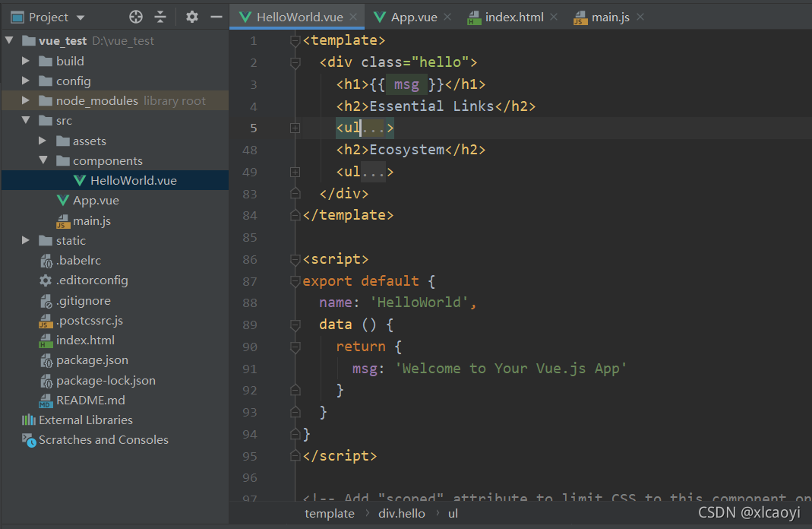812x529 pixels.
Task: Click the Scratches and Consoles clock icon
Action: [x=29, y=440]
